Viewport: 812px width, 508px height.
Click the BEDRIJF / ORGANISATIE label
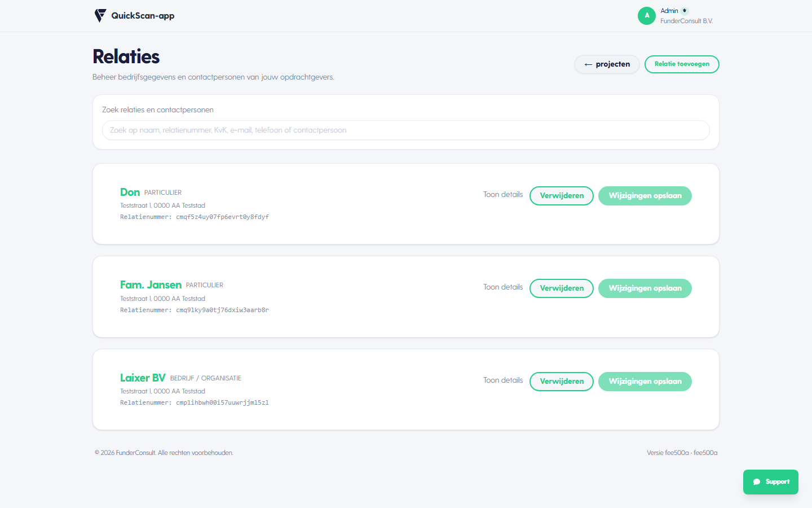click(206, 378)
